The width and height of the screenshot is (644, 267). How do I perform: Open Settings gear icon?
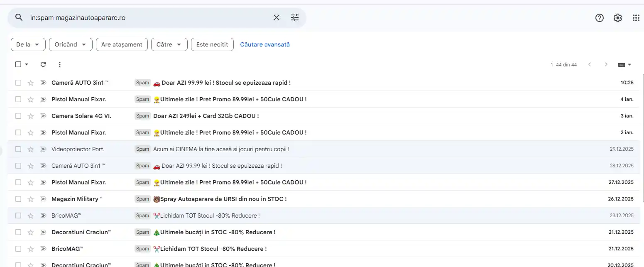coord(618,17)
